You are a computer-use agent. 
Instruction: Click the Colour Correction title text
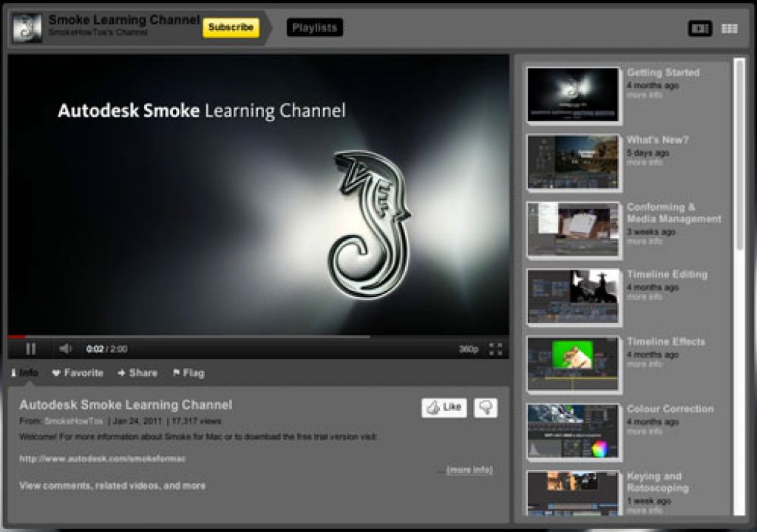[x=670, y=409]
